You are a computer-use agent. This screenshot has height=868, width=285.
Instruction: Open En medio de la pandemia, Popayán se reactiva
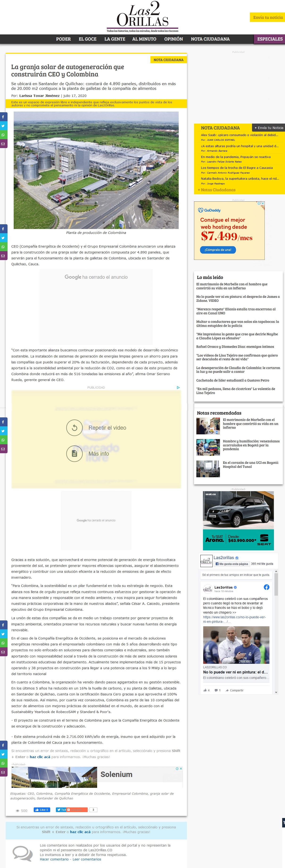click(236, 157)
